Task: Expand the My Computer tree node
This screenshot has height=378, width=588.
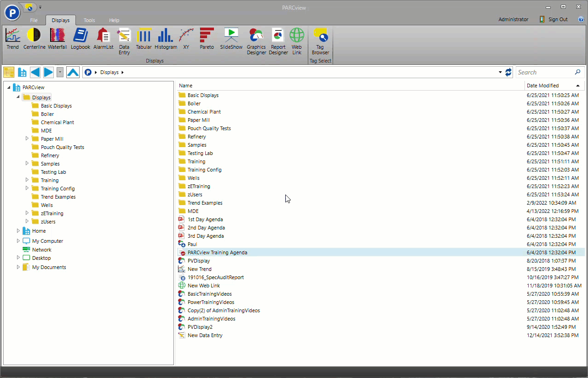Action: click(x=18, y=241)
